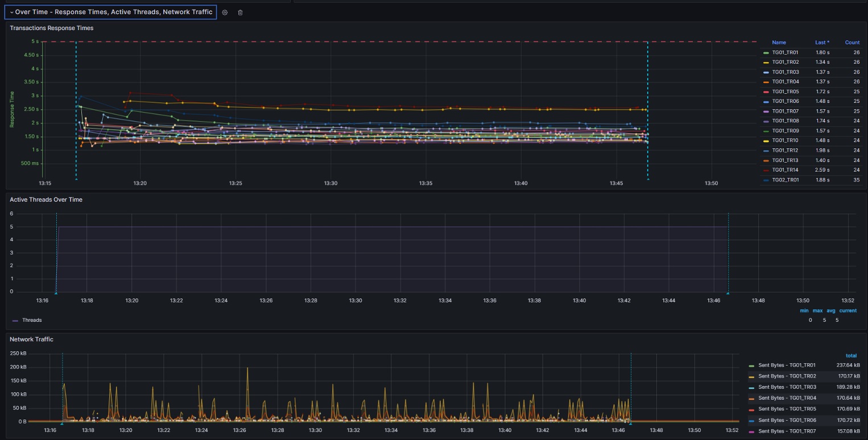Toggle TG01_TR10 series in response times legend
The height and width of the screenshot is (440, 868).
(x=786, y=140)
